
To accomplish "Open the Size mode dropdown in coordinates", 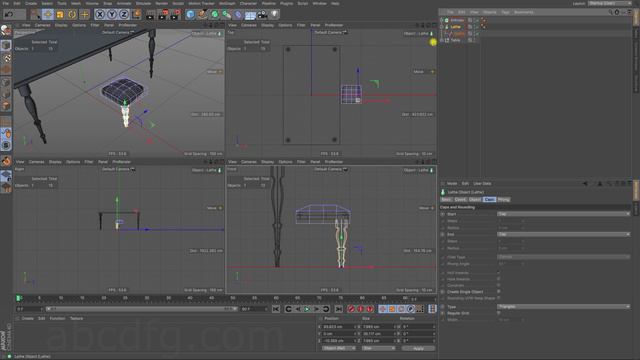I will pos(378,348).
